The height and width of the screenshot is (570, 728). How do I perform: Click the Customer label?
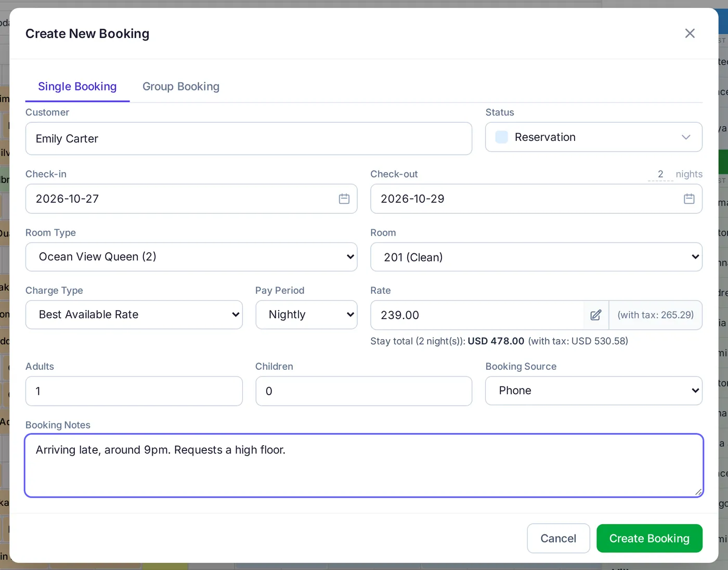pos(47,112)
